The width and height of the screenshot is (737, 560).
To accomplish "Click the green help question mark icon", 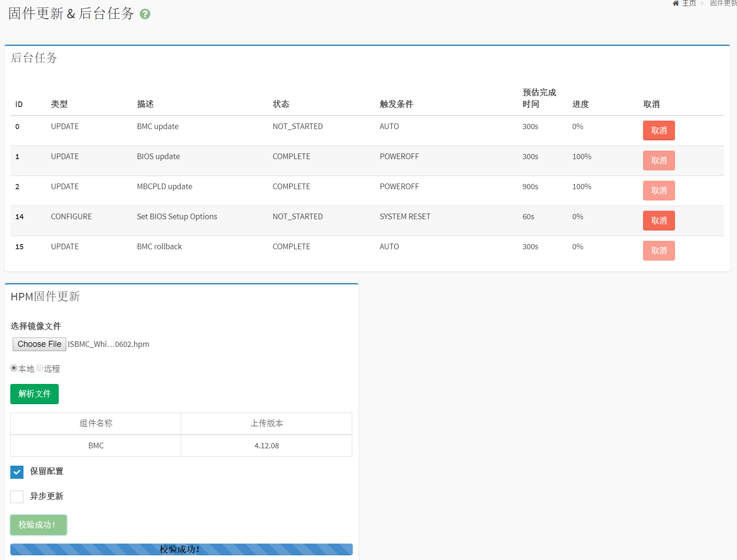I will 145,15.
